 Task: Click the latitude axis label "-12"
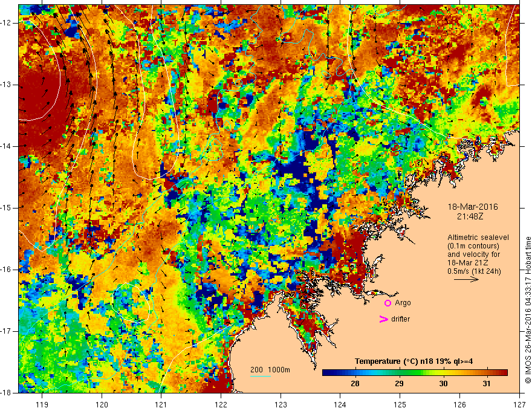[x=6, y=23]
